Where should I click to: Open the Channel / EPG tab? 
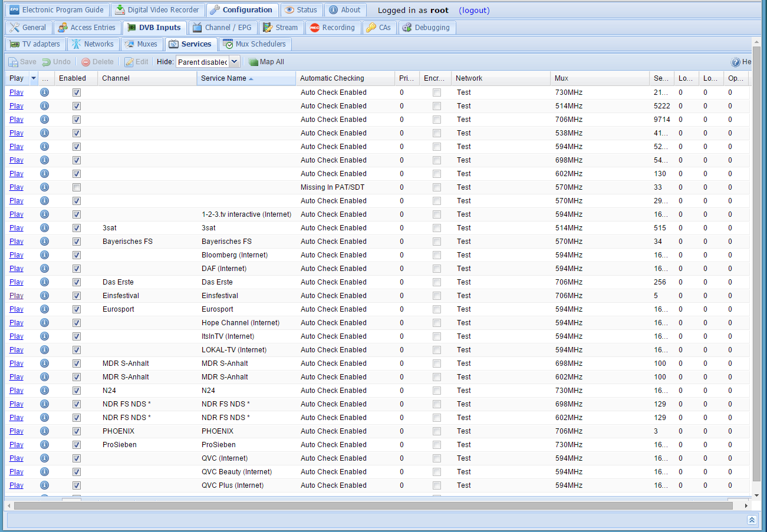(x=222, y=28)
